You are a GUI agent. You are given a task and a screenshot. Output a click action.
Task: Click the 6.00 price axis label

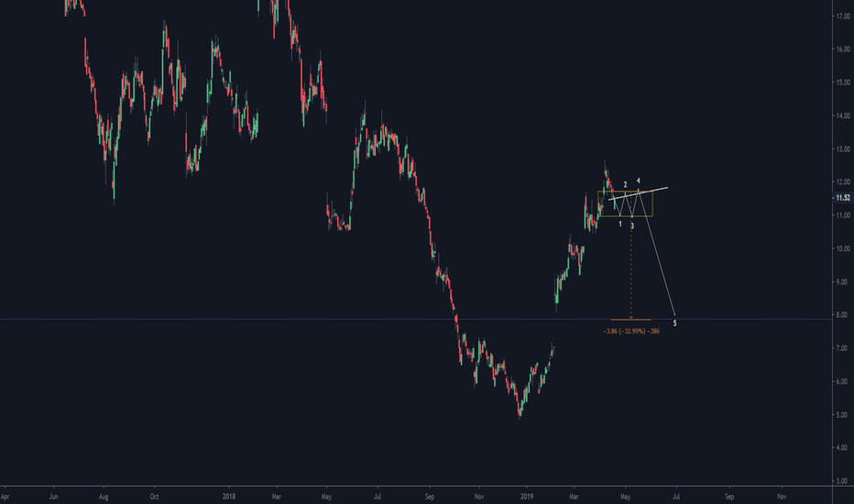tap(843, 381)
